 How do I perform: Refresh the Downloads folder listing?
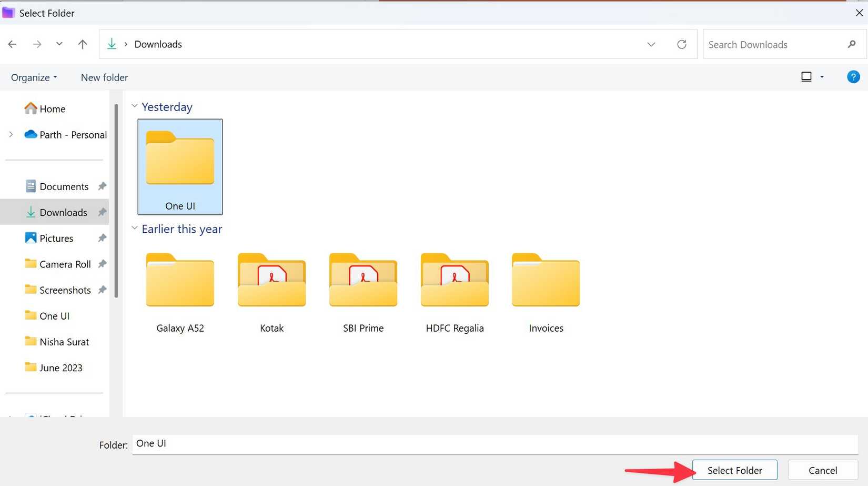click(681, 44)
